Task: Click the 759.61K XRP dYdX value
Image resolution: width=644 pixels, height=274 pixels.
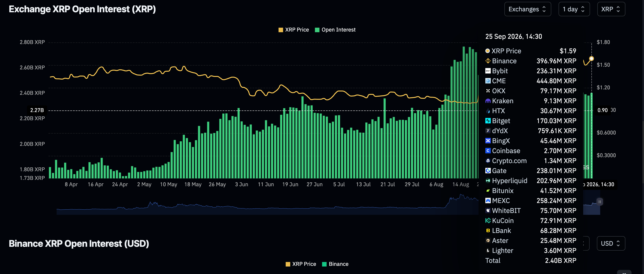Action: click(557, 131)
